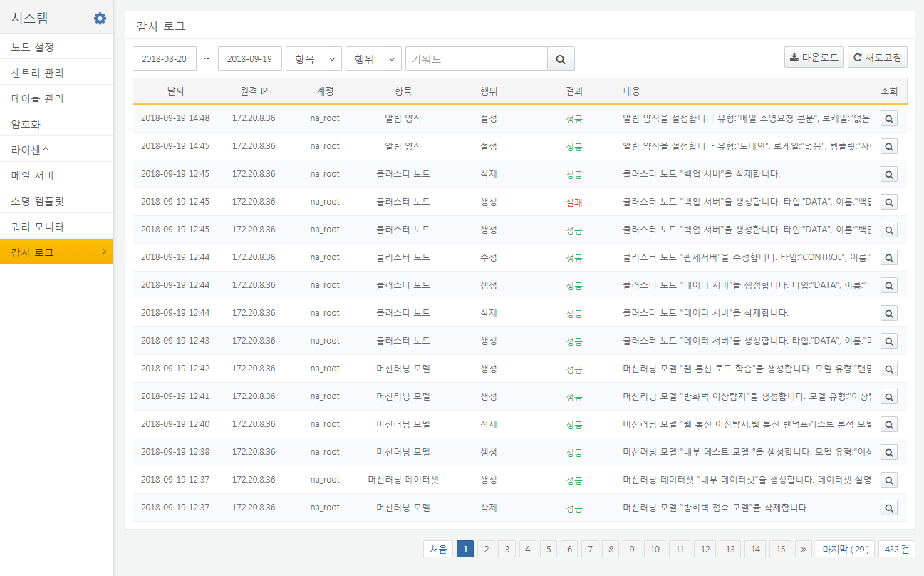Screen dimensions: 924x576
Task: Open the 항목 filter dropdown
Action: click(313, 58)
